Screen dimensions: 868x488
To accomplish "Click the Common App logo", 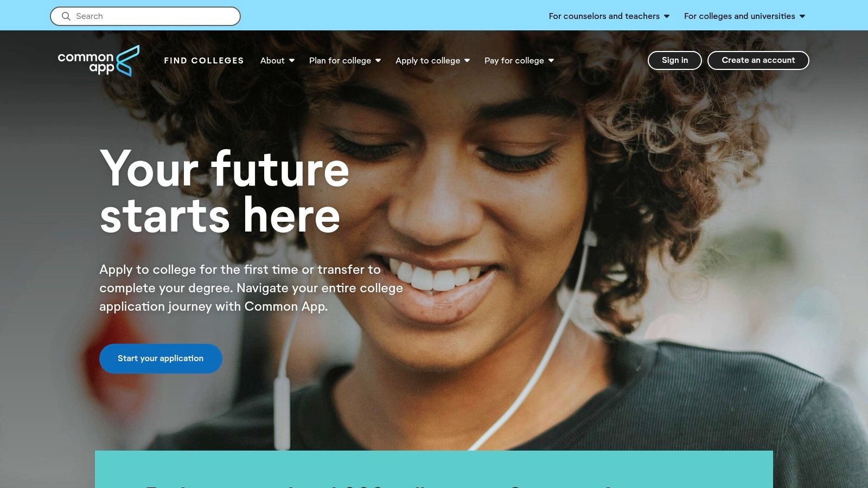I will tap(99, 61).
